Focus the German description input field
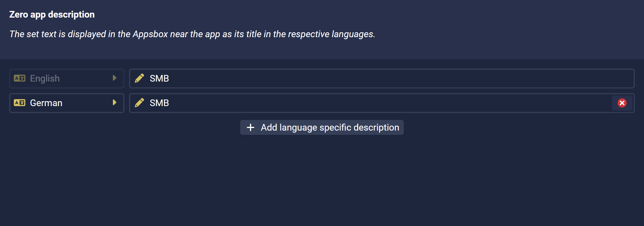Viewport: 644px width, 226px height. pos(370,103)
